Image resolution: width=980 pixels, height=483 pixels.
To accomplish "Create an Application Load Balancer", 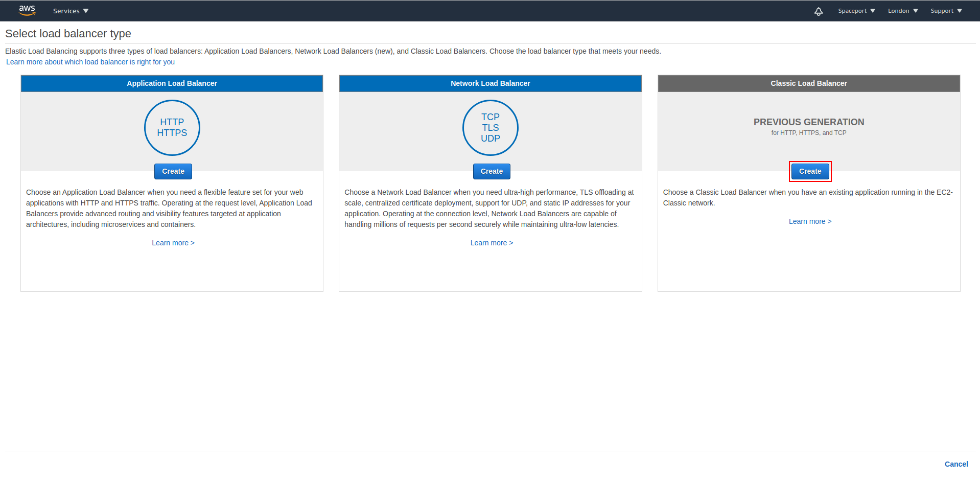I will tap(173, 171).
